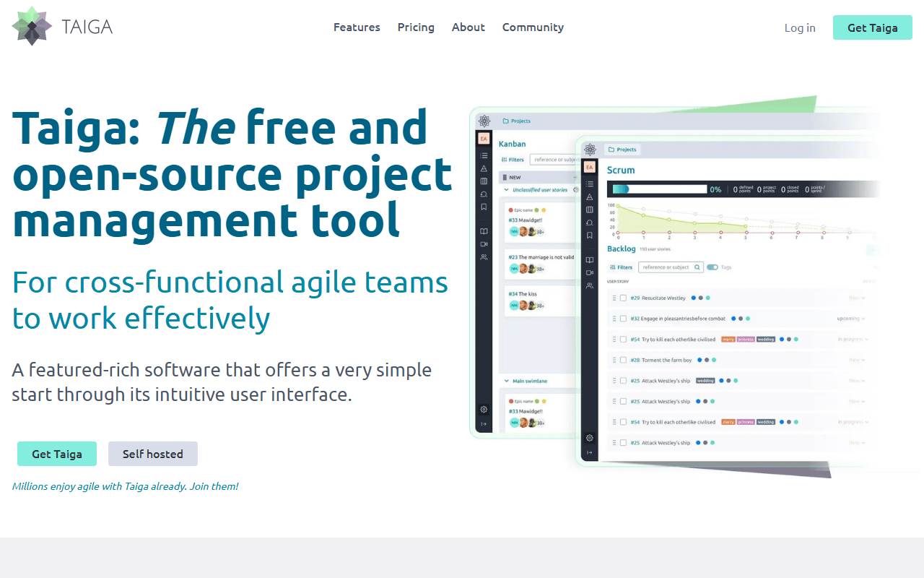
Task: Open the Features menu
Action: 357,27
